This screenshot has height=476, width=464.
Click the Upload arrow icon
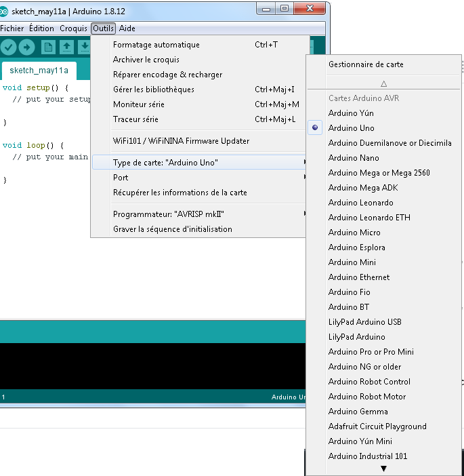point(26,47)
